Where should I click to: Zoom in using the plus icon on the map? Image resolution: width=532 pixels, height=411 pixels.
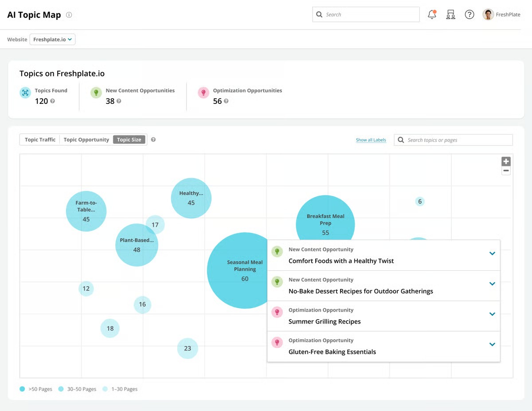pyautogui.click(x=505, y=161)
